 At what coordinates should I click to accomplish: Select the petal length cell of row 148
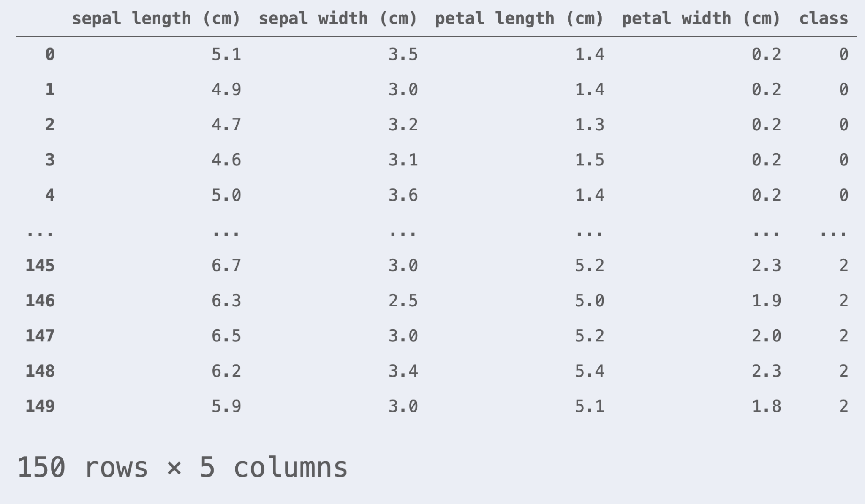590,371
